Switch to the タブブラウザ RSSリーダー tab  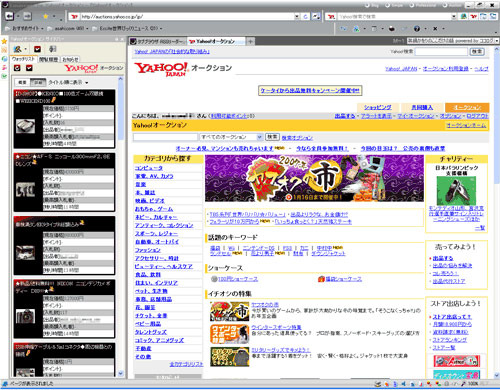pyautogui.click(x=157, y=41)
